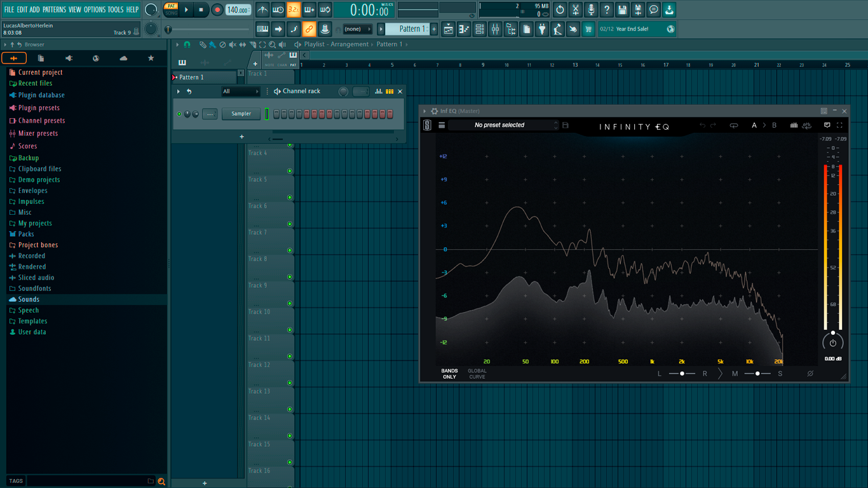The width and height of the screenshot is (868, 488).
Task: Toggle Infinity EQ power bypass button
Action: coord(833,342)
